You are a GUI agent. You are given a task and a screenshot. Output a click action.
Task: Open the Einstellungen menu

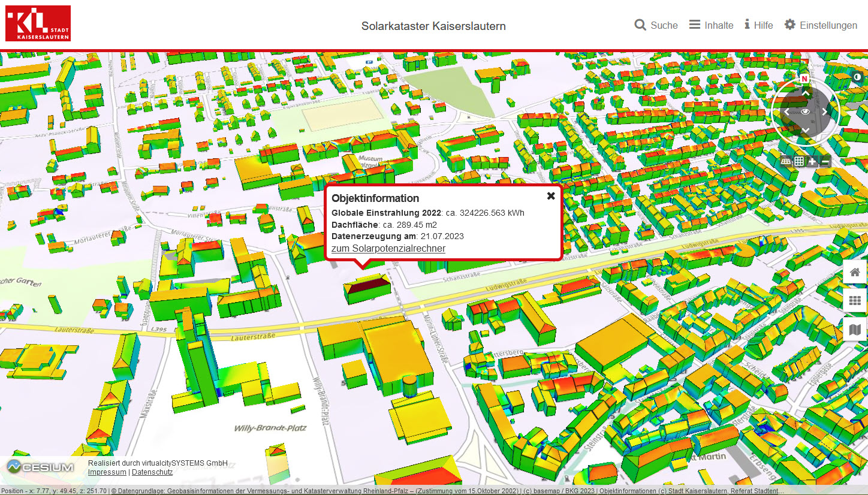pos(821,25)
